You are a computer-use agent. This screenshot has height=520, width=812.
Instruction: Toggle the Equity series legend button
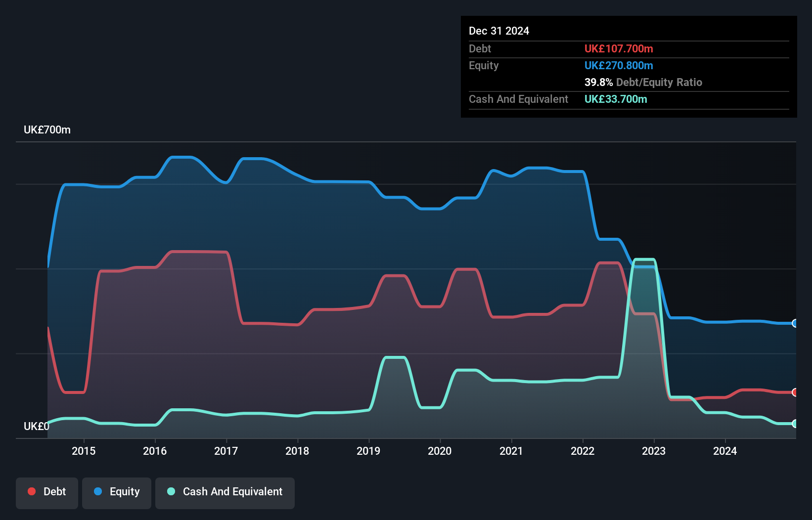pos(117,493)
